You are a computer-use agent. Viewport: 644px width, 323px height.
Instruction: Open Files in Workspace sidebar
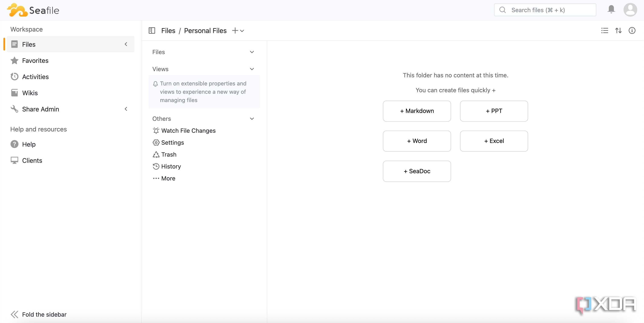pyautogui.click(x=70, y=44)
